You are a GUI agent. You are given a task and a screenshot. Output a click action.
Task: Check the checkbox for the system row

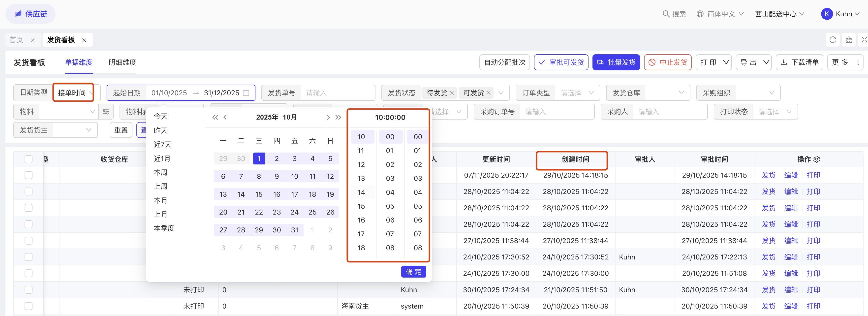coord(29,306)
